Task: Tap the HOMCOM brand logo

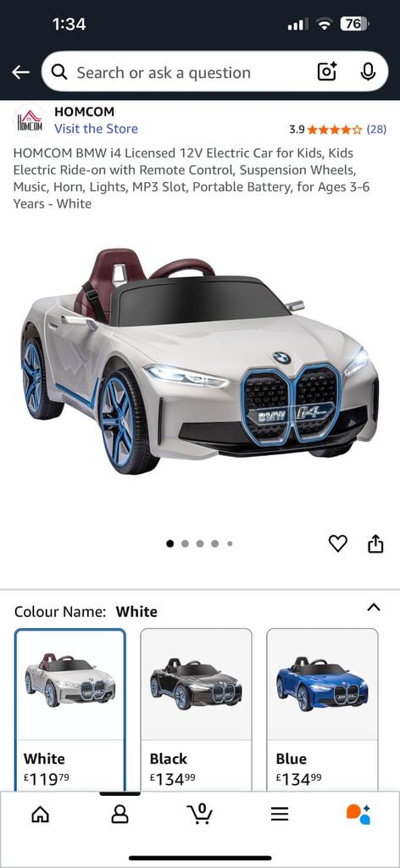Action: pos(30,120)
